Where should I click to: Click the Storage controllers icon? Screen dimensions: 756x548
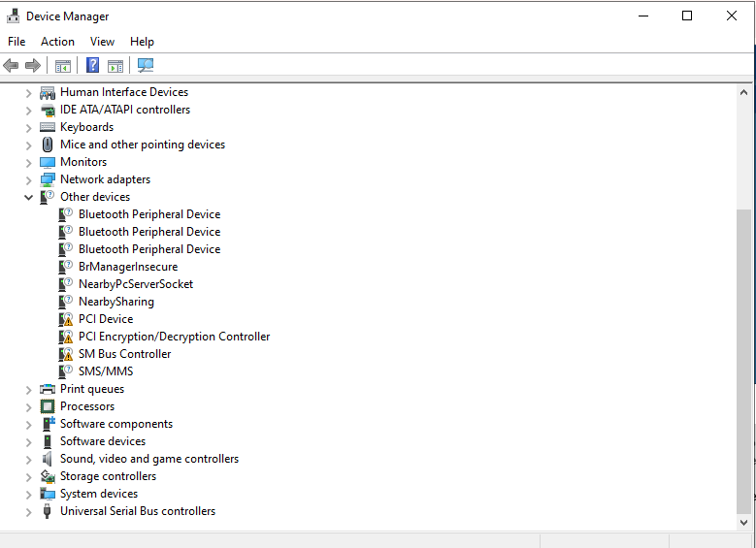(48, 476)
